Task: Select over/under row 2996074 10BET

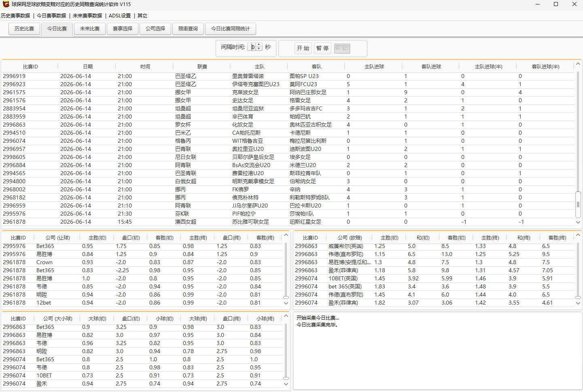Action: (142, 375)
